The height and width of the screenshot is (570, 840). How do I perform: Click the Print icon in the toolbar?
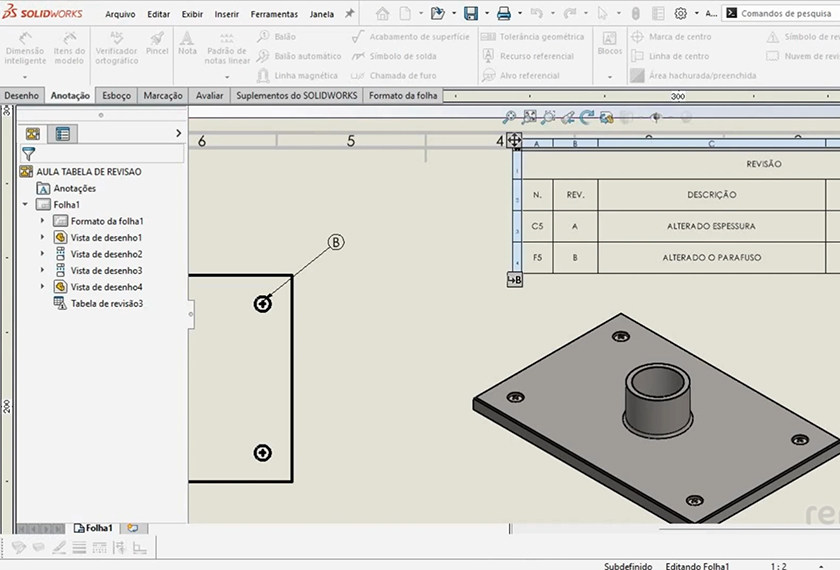(x=504, y=14)
